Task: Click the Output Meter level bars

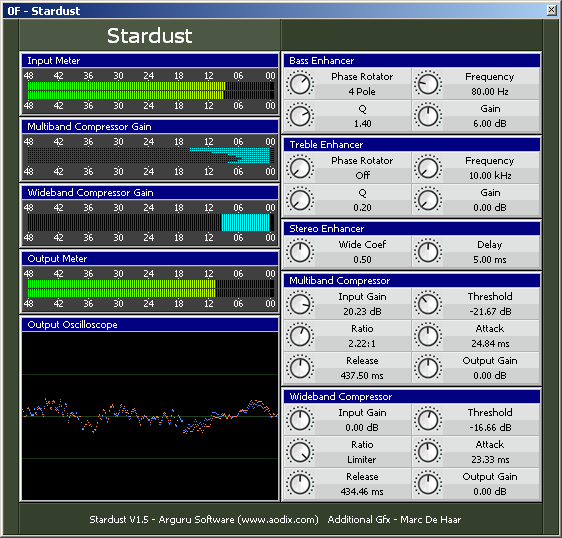Action: [151, 288]
